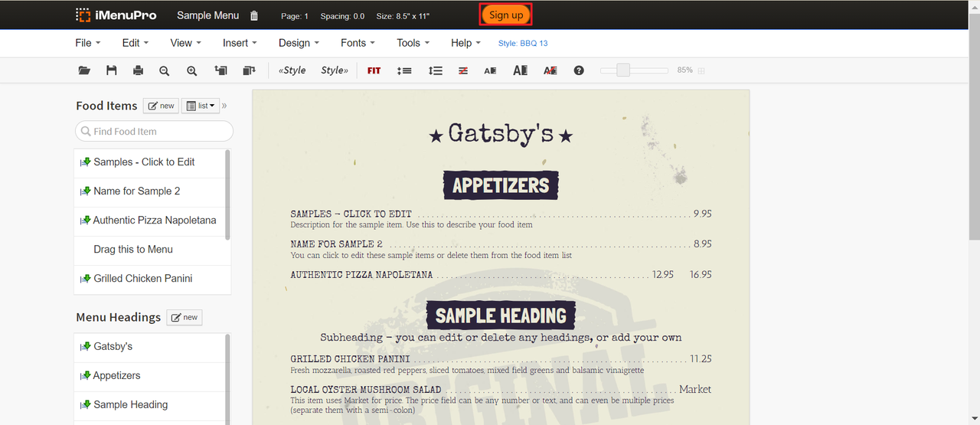Delete menu with the trash icon

[x=254, y=15]
